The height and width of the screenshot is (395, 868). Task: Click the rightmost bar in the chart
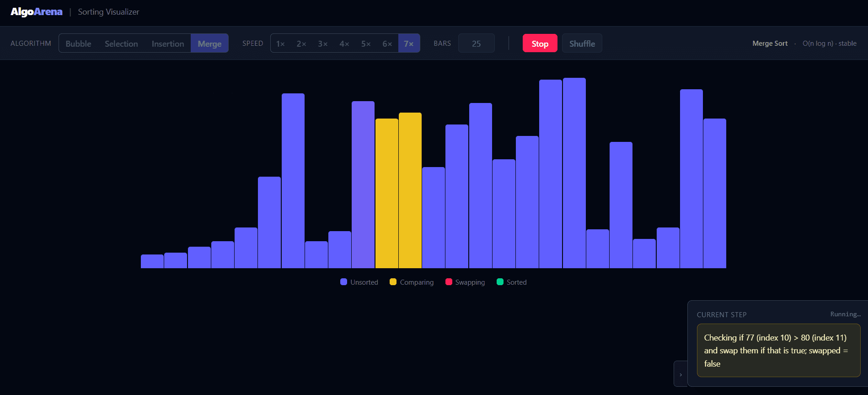pos(715,193)
